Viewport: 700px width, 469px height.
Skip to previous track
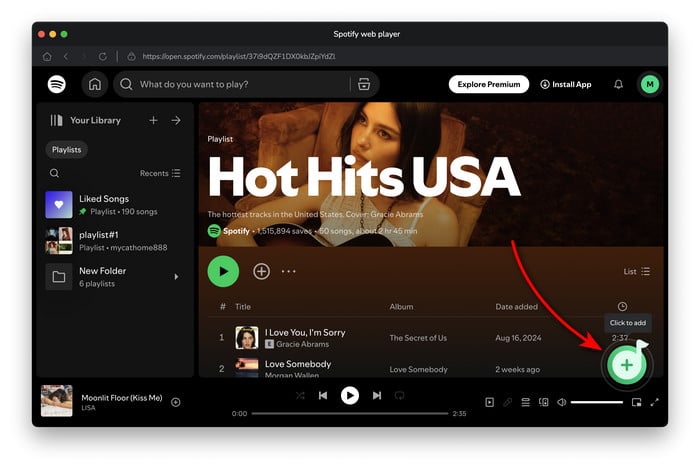point(323,396)
